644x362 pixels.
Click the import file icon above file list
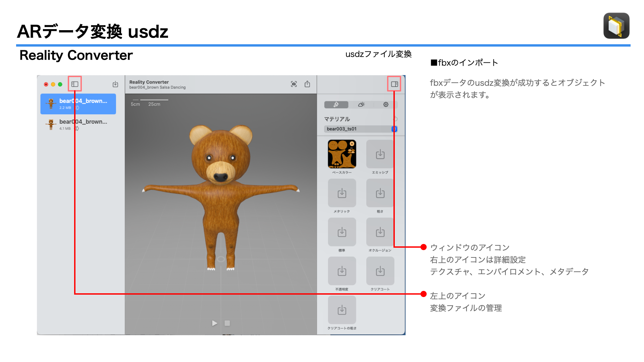point(115,84)
